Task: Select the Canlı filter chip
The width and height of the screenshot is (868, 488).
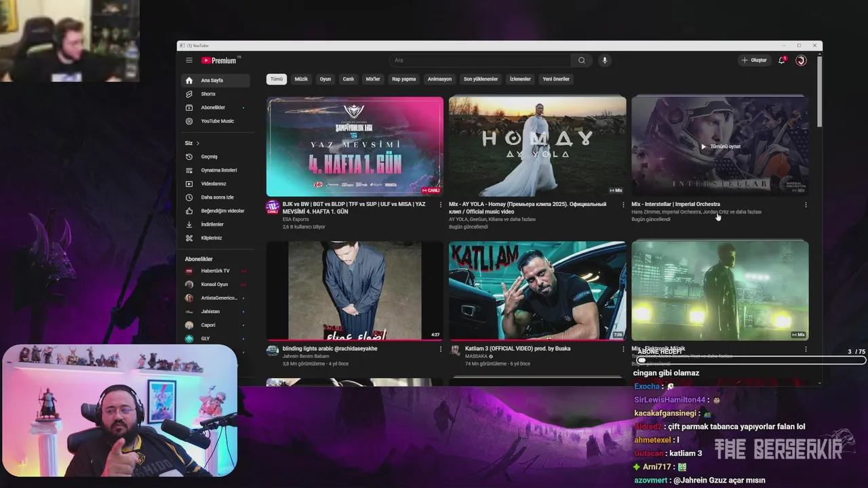Action: pyautogui.click(x=348, y=79)
